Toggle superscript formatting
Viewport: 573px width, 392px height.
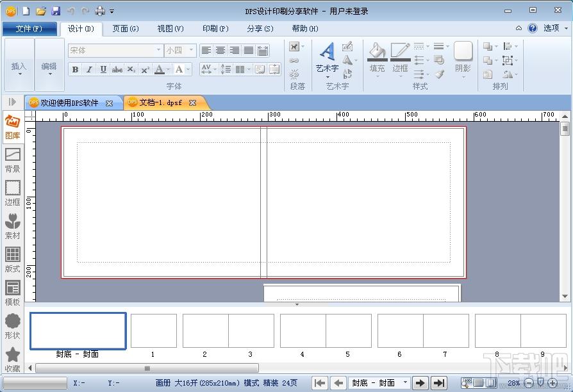145,69
